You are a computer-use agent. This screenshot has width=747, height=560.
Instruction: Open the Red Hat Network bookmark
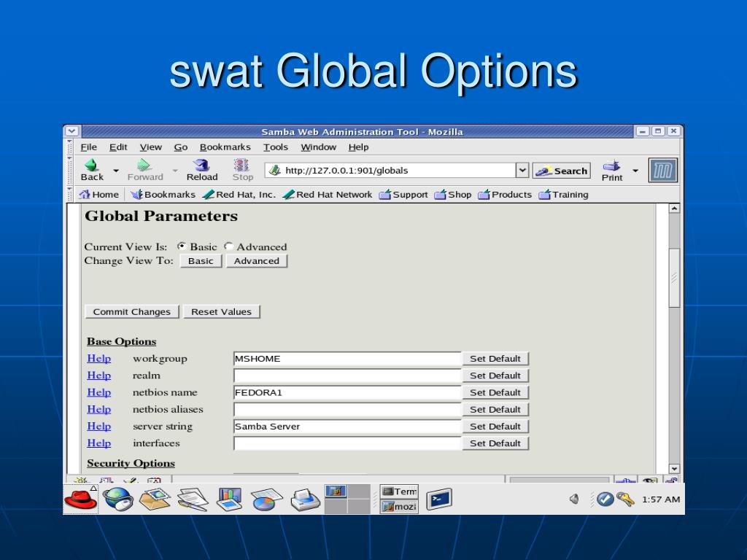pos(328,194)
